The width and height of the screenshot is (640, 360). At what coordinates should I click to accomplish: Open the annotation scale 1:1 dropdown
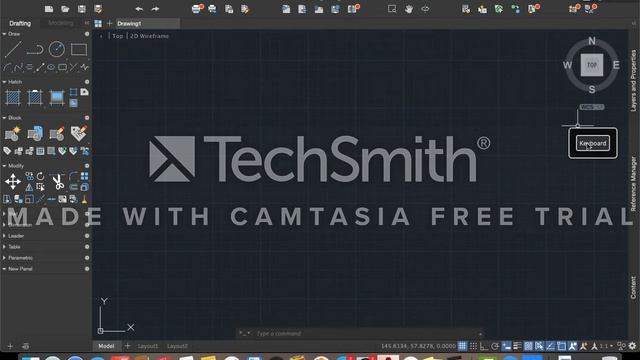pos(606,346)
